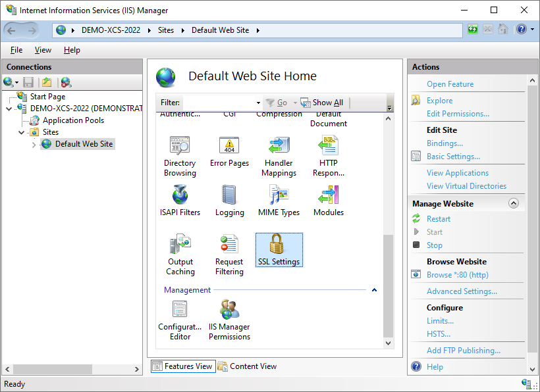Open the Bindings link
540x392 pixels.
pyautogui.click(x=445, y=143)
